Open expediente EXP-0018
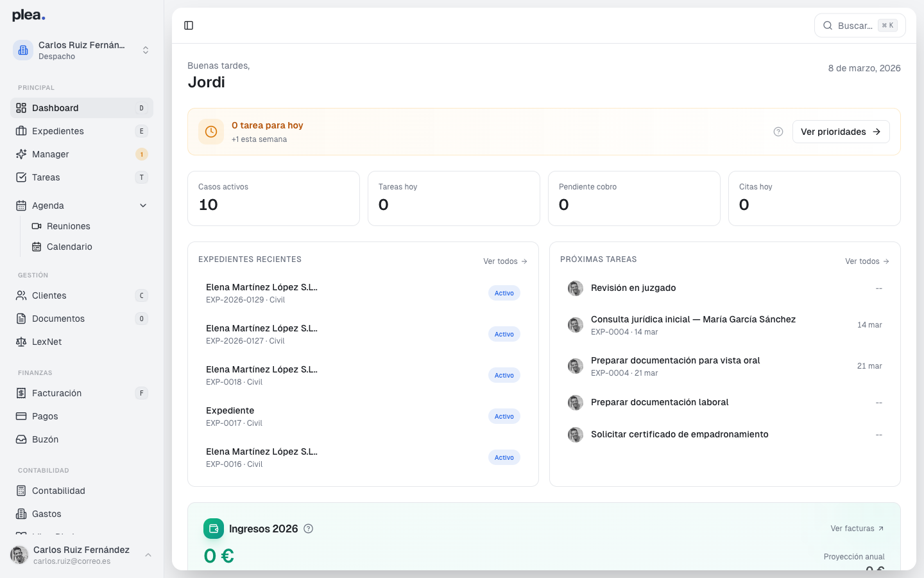This screenshot has height=578, width=924. pos(363,375)
